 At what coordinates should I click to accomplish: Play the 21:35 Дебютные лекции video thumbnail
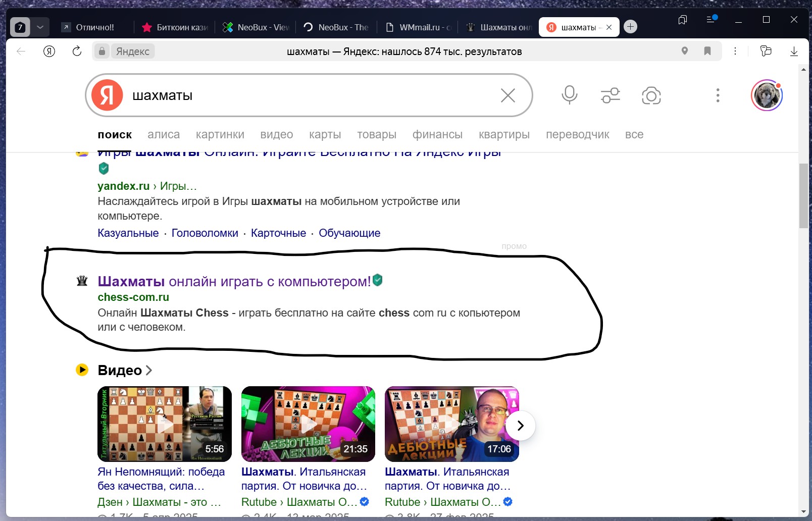pyautogui.click(x=308, y=424)
